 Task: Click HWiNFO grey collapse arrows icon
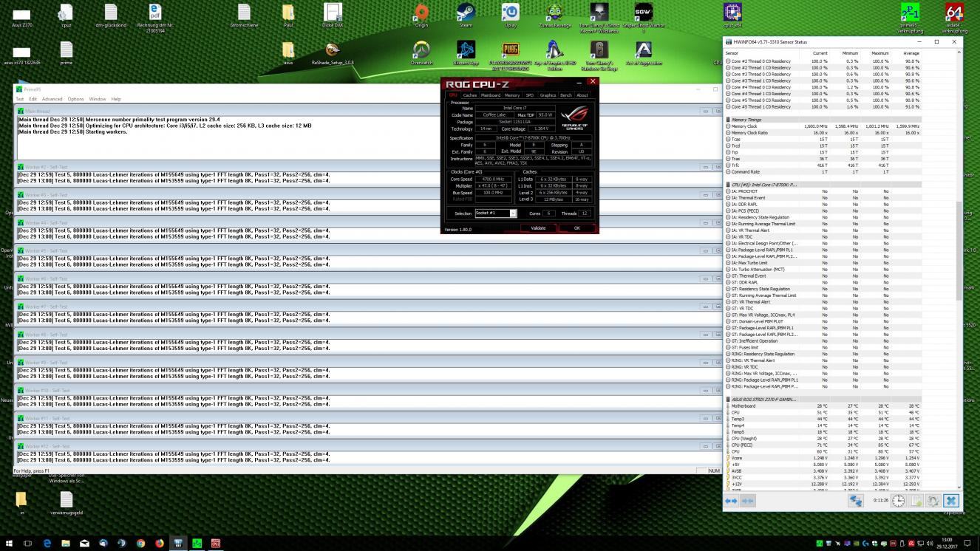tap(748, 500)
